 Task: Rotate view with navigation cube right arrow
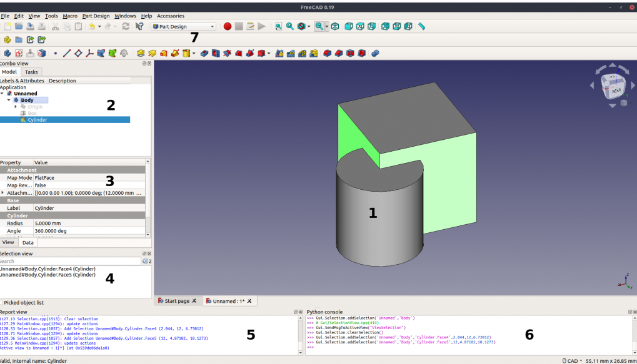(633, 85)
